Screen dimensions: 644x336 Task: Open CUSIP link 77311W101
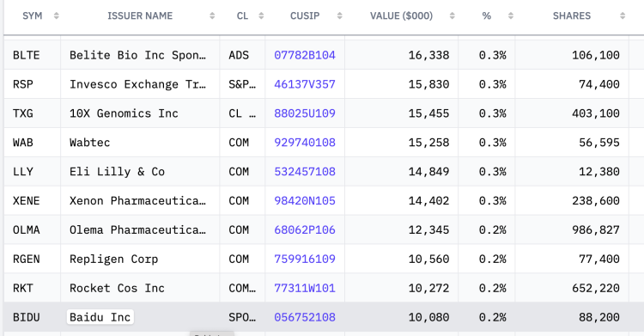click(305, 288)
